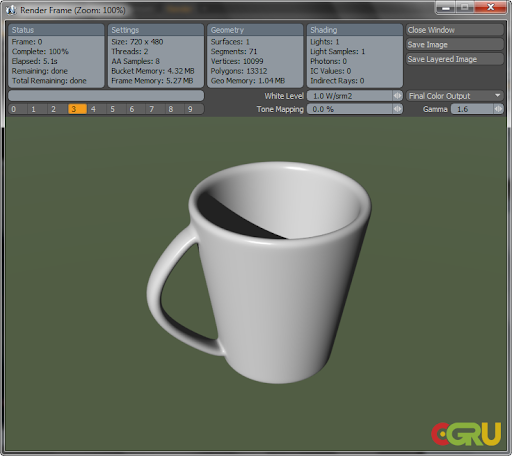512x456 pixels.
Task: Click the Close Window button
Action: (x=454, y=30)
